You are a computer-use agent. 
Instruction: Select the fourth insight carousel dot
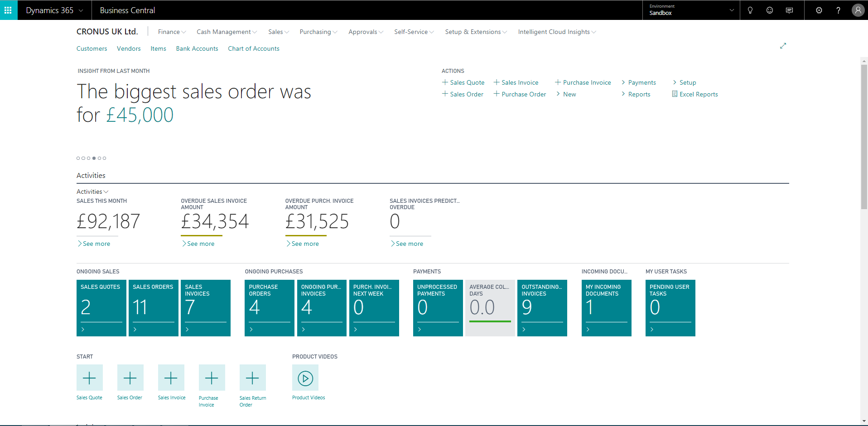(94, 158)
